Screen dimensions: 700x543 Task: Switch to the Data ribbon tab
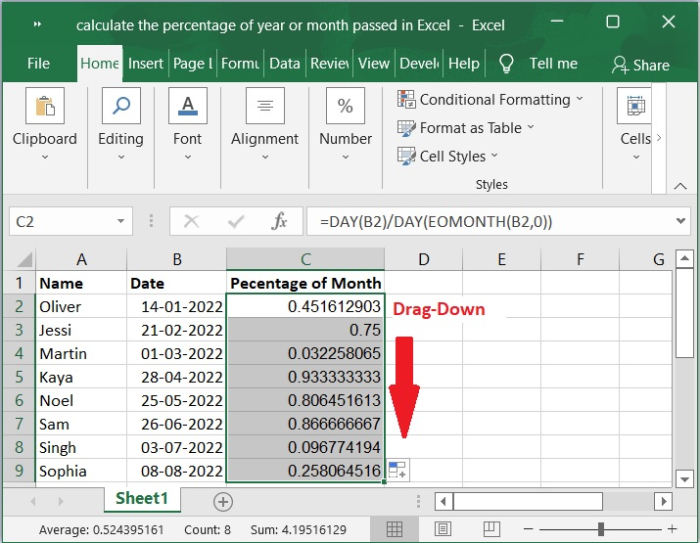[284, 63]
